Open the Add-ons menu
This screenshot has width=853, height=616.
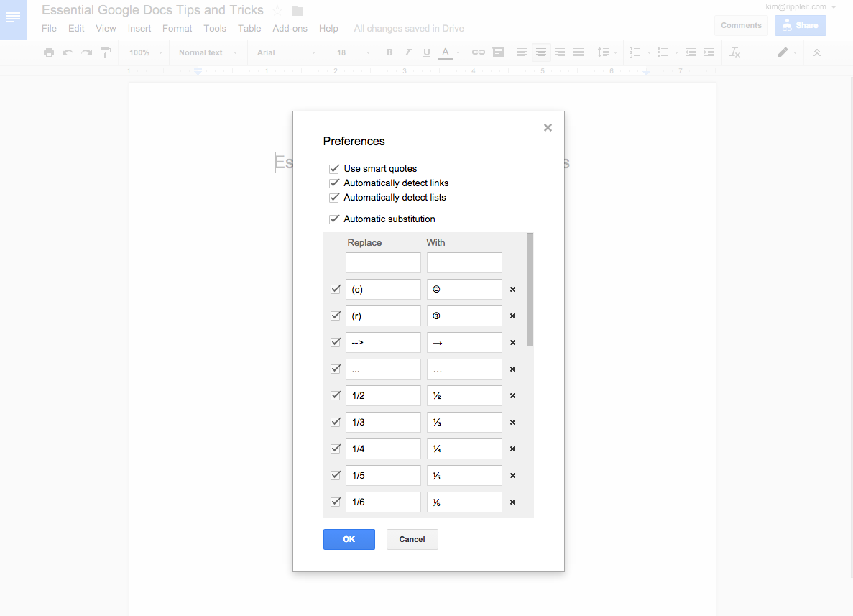[x=290, y=28]
